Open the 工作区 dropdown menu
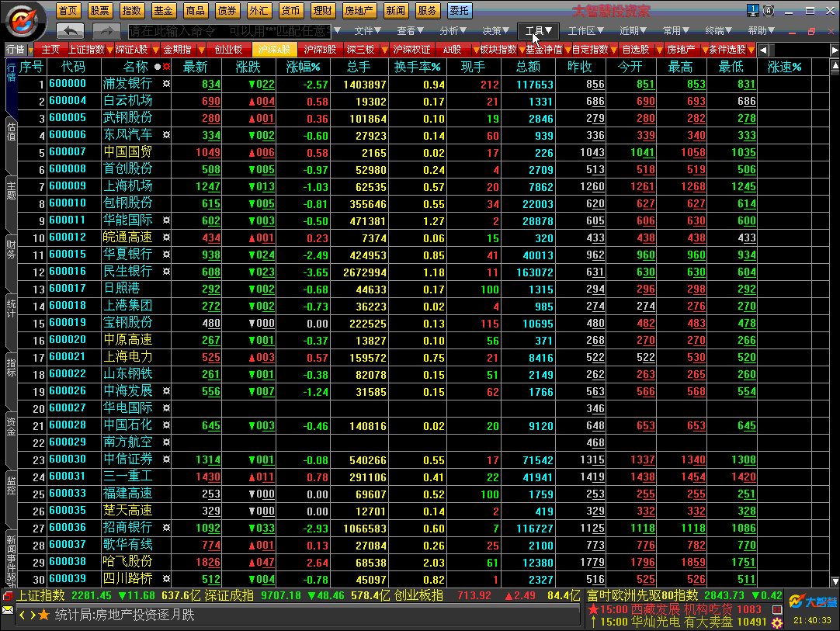This screenshot has width=840, height=631. [585, 31]
